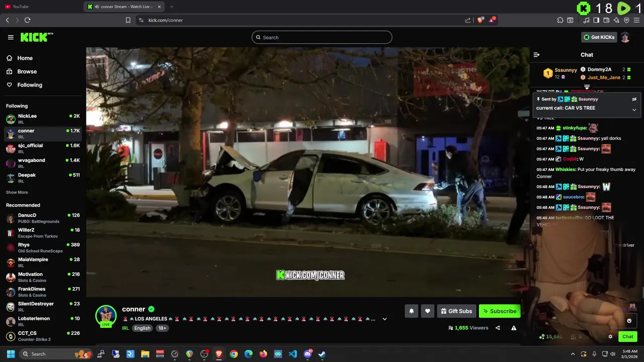
Task: Collapse the chat panel with the arrow icon
Action: [x=536, y=55]
